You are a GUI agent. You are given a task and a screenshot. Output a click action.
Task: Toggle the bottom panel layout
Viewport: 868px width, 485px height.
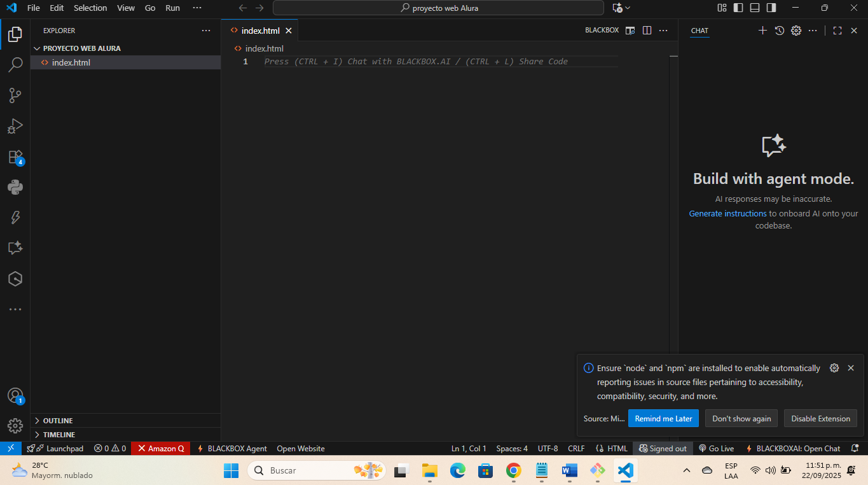pyautogui.click(x=755, y=8)
